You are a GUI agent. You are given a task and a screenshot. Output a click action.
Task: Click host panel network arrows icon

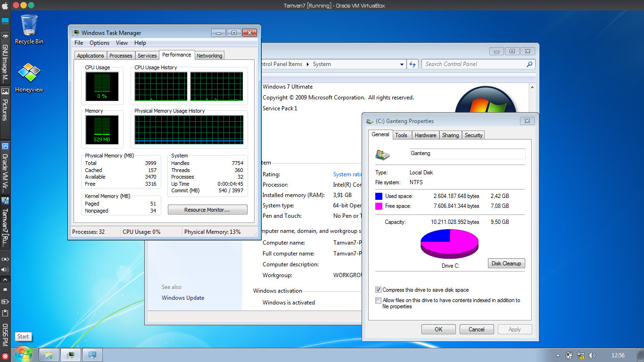(5, 259)
